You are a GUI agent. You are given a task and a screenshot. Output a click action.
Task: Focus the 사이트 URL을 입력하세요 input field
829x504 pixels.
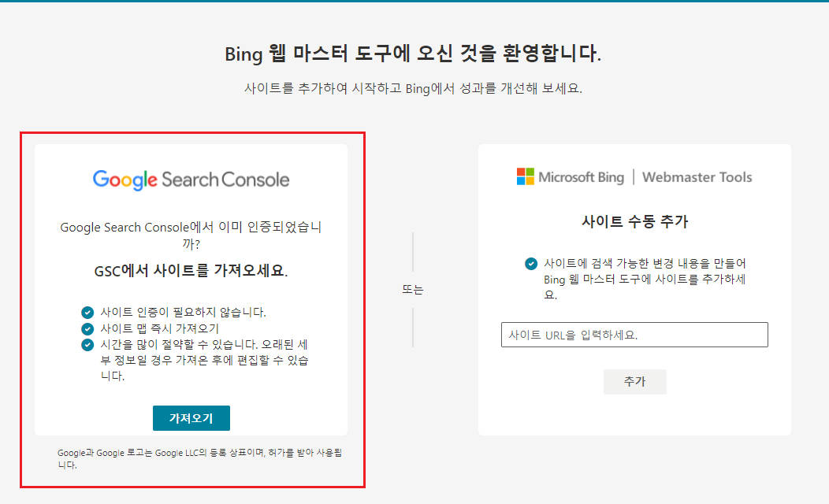coord(634,335)
